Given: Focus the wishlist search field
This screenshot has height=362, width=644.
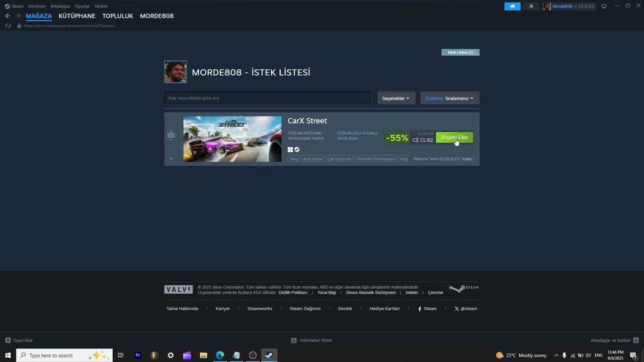Looking at the screenshot, I should point(268,98).
